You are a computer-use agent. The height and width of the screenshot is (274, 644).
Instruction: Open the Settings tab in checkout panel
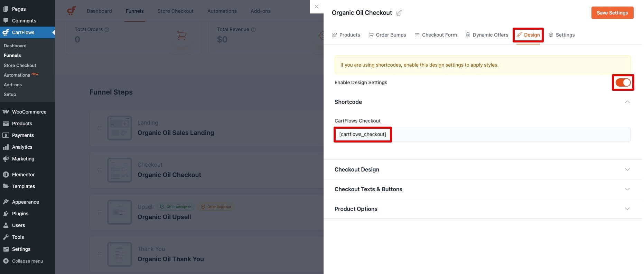(561, 35)
